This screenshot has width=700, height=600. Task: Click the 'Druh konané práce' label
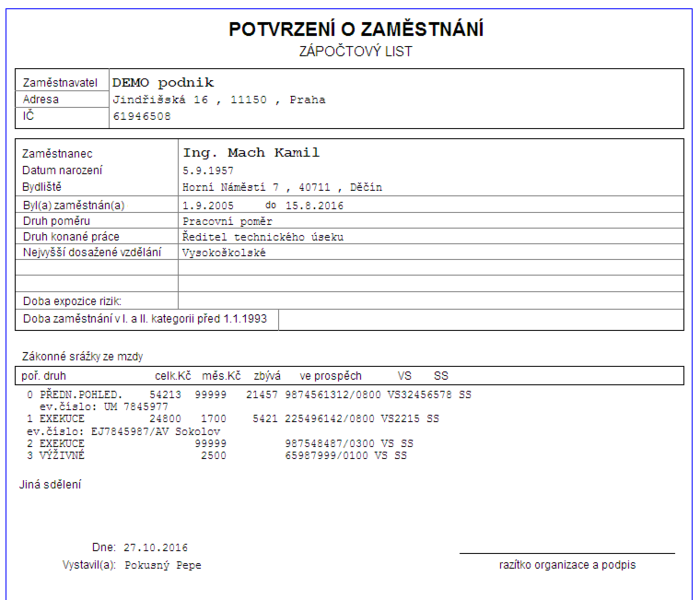click(x=71, y=237)
